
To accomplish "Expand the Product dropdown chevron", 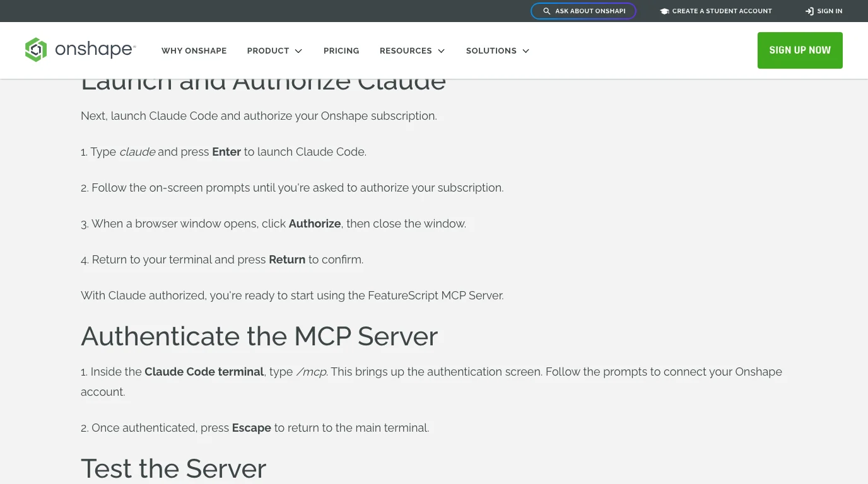I will coord(298,51).
